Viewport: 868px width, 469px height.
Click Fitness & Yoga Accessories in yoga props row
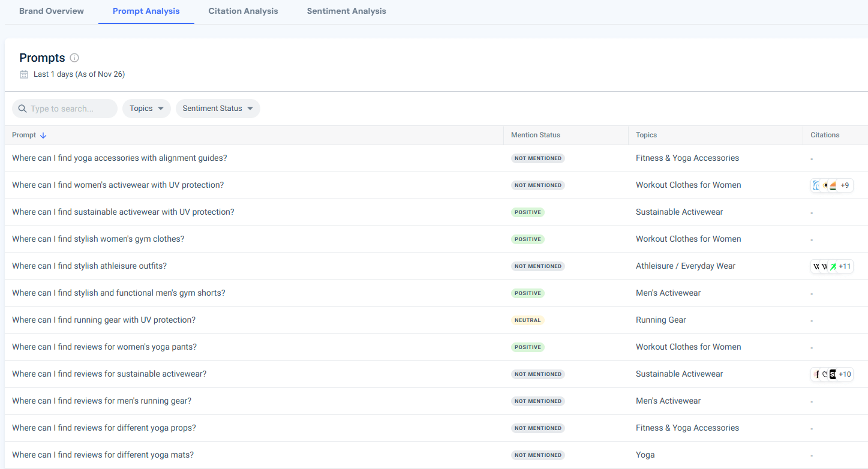point(687,428)
